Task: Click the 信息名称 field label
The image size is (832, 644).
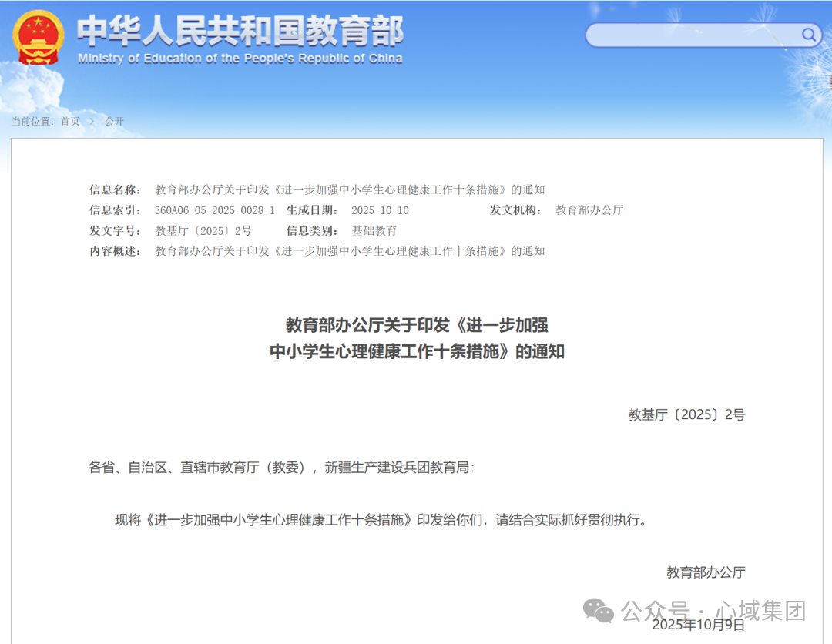Action: click(116, 190)
